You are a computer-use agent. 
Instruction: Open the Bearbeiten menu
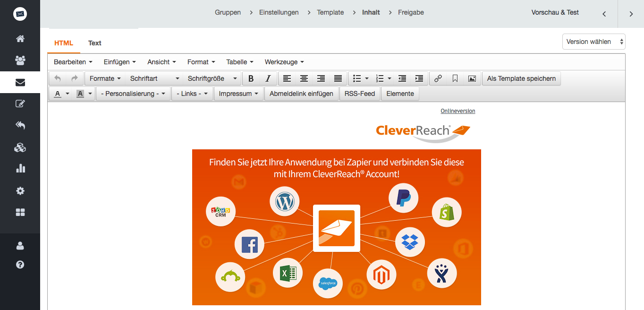73,62
